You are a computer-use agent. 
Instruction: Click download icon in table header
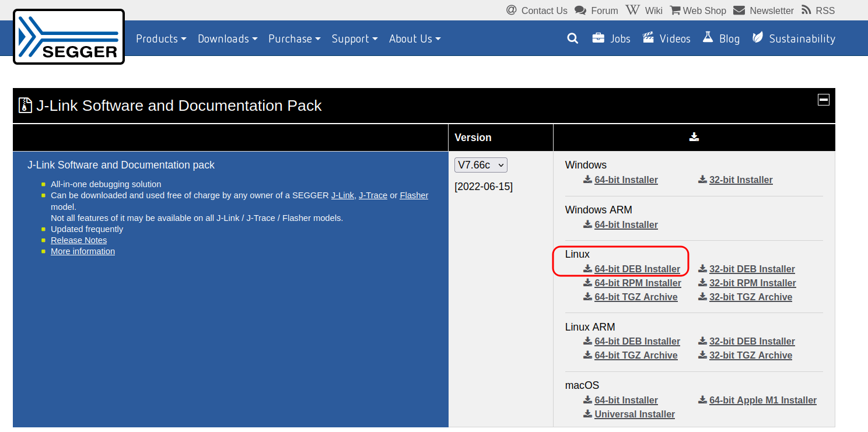(694, 137)
